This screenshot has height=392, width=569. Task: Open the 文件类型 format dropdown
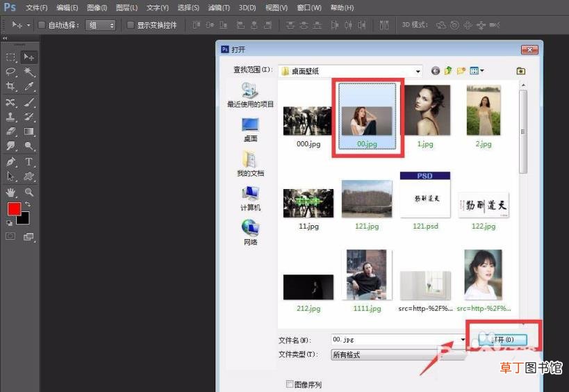[398, 354]
